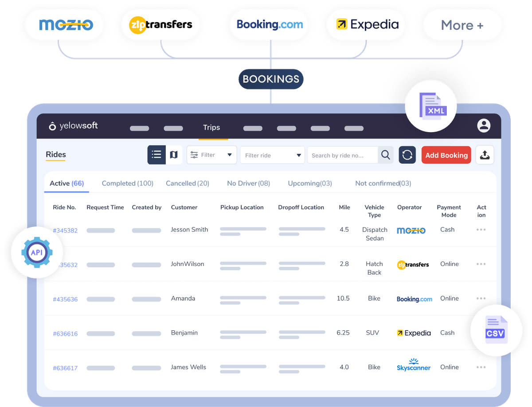Viewport: 532px width, 407px height.
Task: Open ride #345382 link
Action: pos(65,230)
